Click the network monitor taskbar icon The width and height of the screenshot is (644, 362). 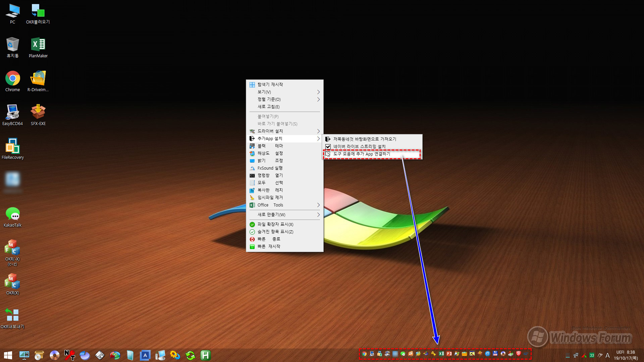click(x=24, y=355)
